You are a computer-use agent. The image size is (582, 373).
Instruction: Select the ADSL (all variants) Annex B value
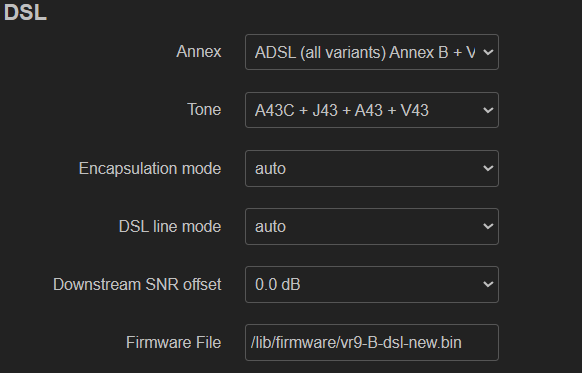click(365, 53)
